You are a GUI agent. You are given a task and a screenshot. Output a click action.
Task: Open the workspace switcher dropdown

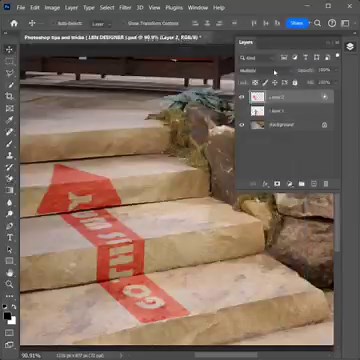345,23
